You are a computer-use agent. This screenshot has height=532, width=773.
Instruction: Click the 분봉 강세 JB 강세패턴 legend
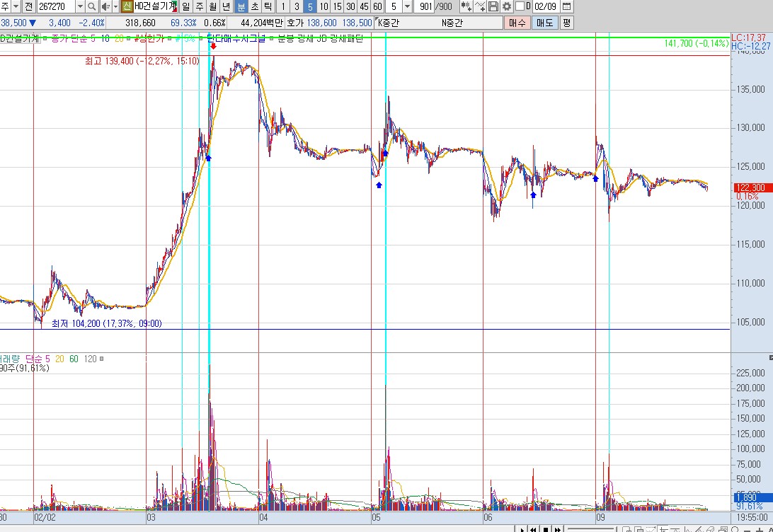pyautogui.click(x=321, y=38)
